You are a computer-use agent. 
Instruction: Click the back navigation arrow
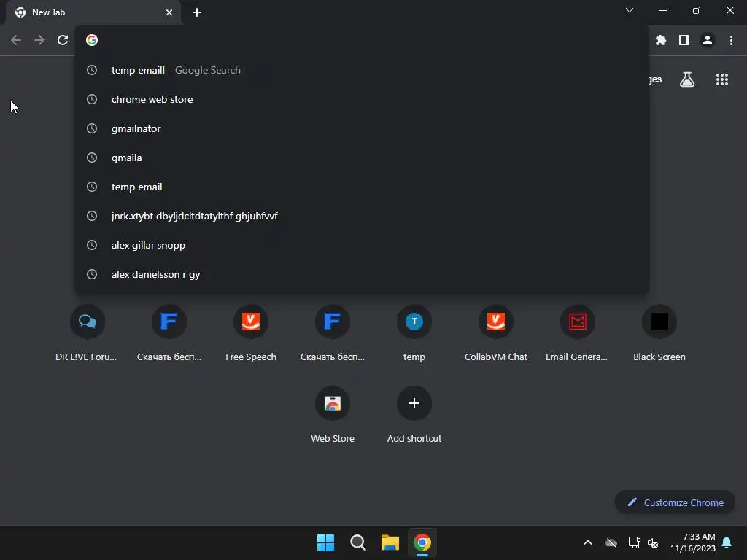click(16, 40)
